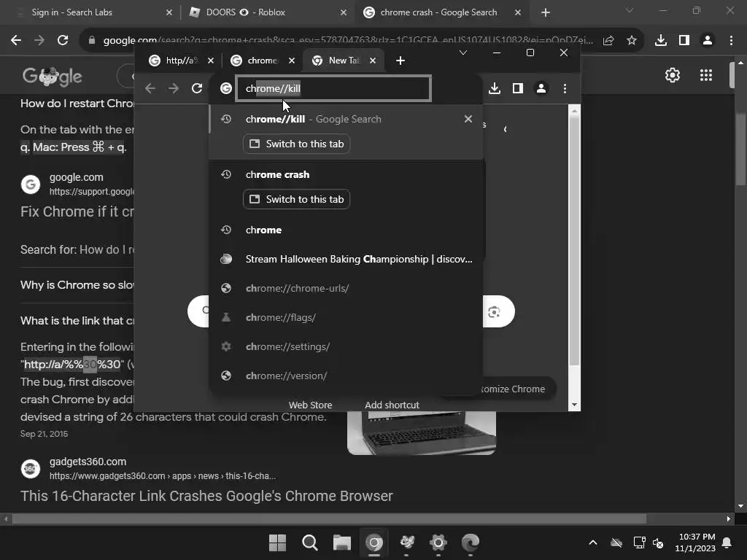The width and height of the screenshot is (747, 560).
Task: Select the chrome crash suggestion
Action: 347,174
